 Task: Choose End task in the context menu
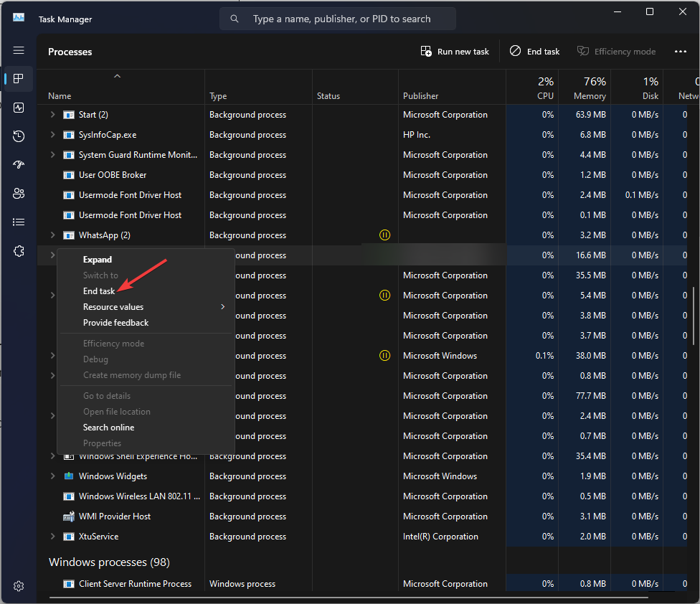[99, 291]
